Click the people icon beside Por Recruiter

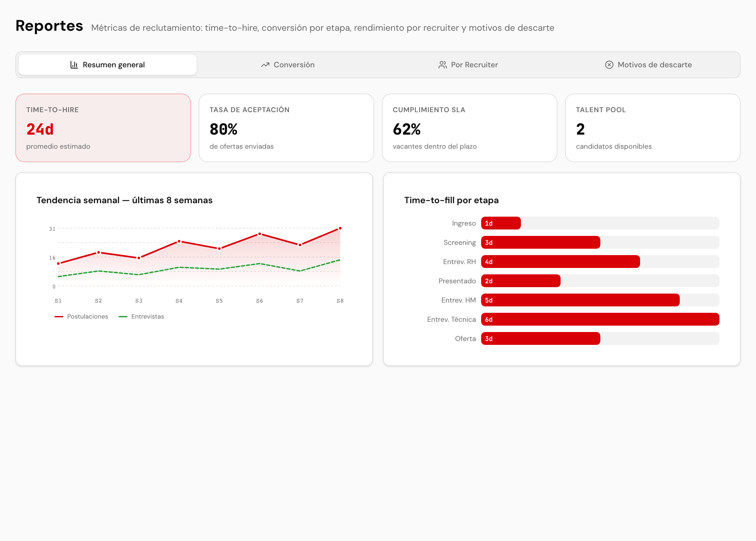pyautogui.click(x=442, y=65)
